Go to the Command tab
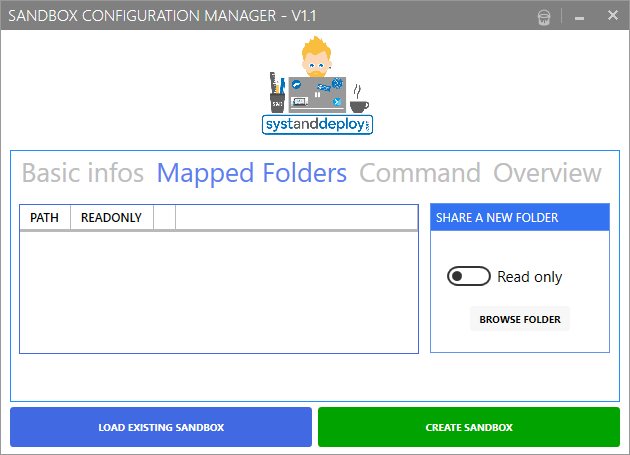 click(x=420, y=173)
